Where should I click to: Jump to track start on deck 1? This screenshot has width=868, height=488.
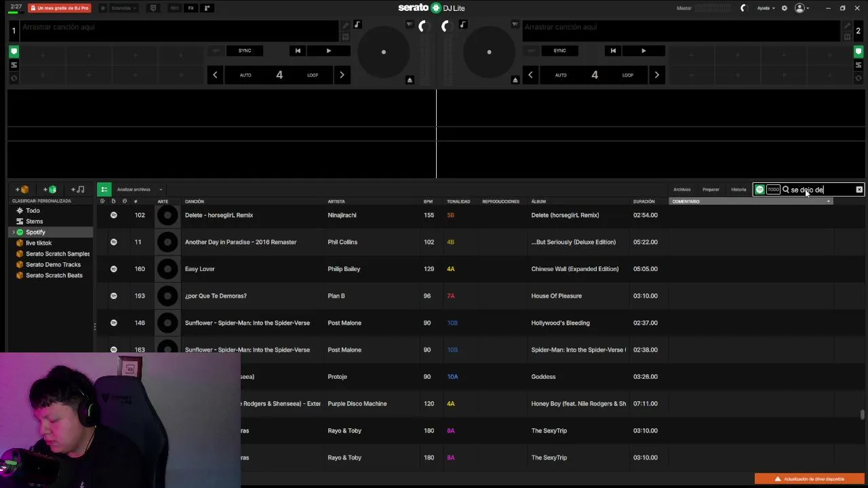[298, 50]
